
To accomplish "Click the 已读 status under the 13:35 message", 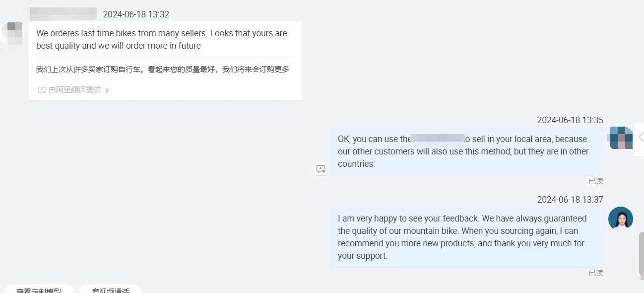I will point(595,181).
